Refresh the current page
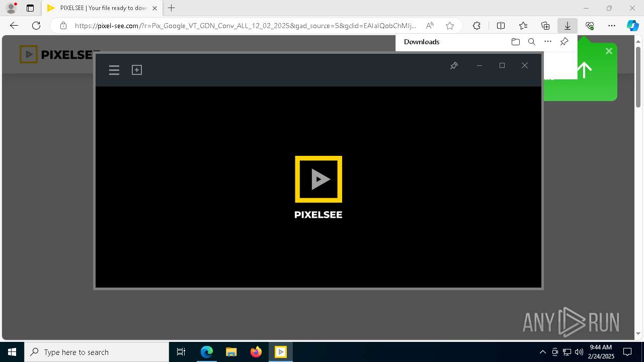The width and height of the screenshot is (644, 362). coord(36,26)
